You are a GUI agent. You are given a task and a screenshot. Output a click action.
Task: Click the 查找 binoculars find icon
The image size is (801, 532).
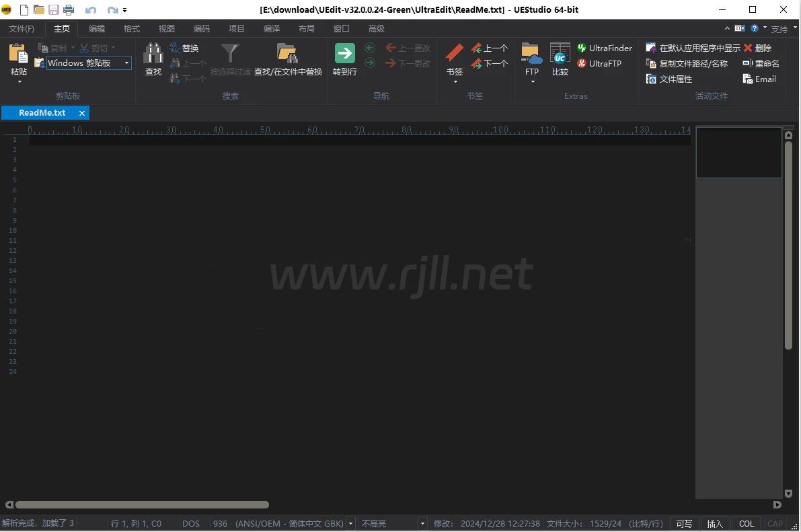pyautogui.click(x=153, y=54)
